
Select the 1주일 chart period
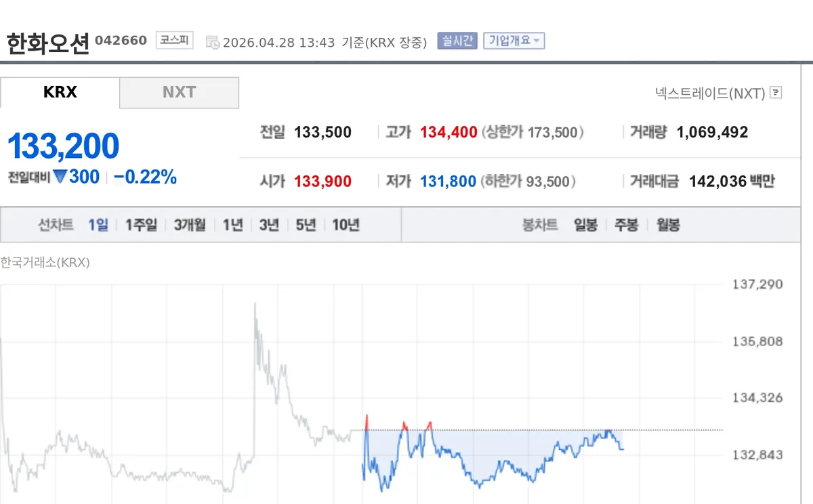tap(141, 225)
